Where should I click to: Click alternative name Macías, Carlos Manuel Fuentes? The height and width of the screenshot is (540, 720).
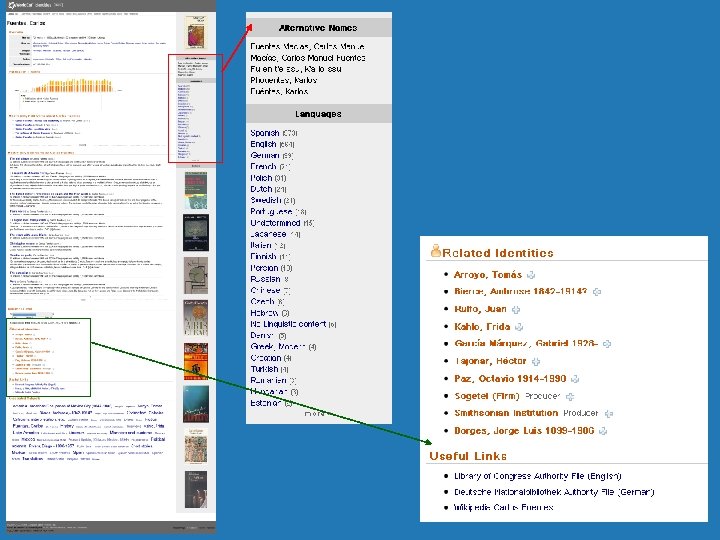click(x=308, y=58)
